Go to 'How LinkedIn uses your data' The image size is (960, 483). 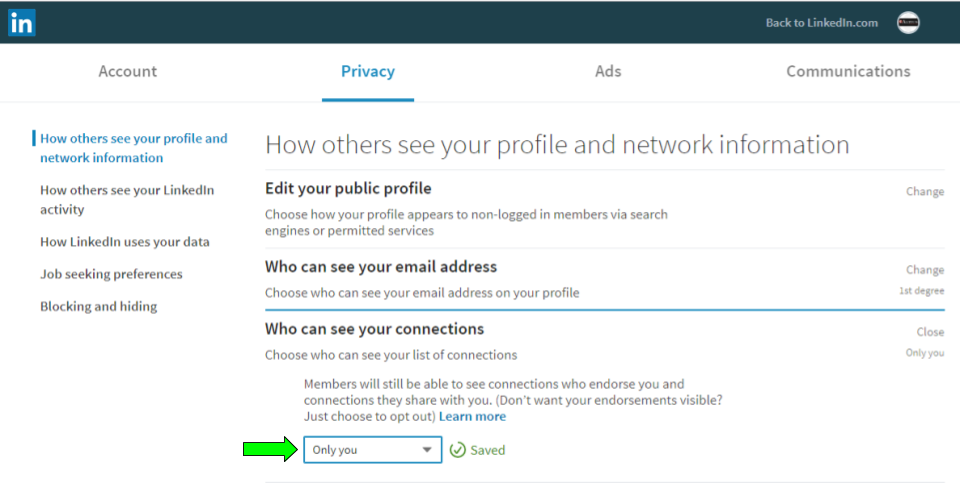[x=125, y=242]
